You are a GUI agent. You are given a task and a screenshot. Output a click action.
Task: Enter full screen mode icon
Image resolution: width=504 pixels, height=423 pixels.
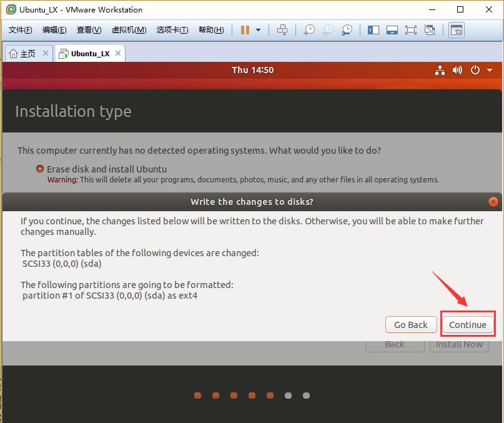[411, 30]
